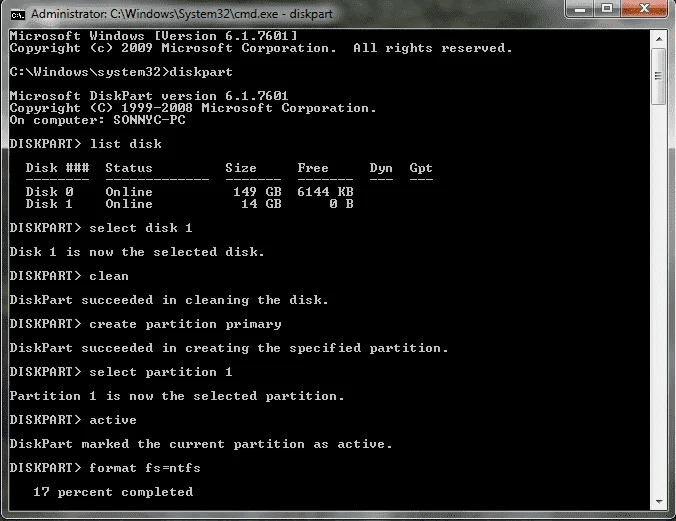Click the 'Gpt' column header

point(421,168)
